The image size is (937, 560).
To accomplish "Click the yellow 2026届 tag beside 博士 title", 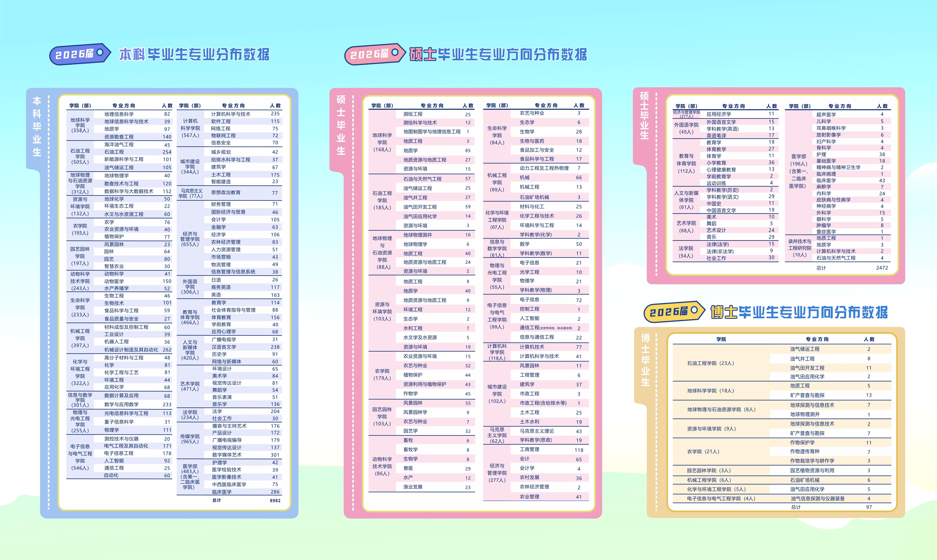I will point(674,312).
